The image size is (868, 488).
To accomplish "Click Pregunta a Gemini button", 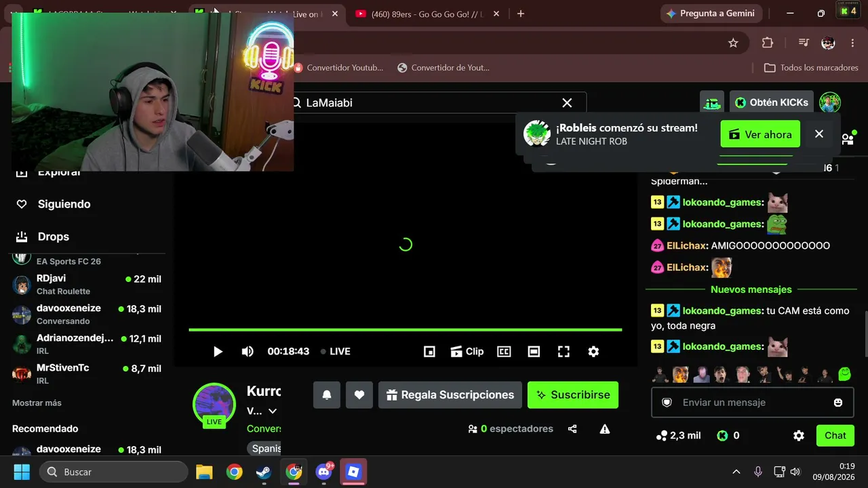I will [x=710, y=14].
